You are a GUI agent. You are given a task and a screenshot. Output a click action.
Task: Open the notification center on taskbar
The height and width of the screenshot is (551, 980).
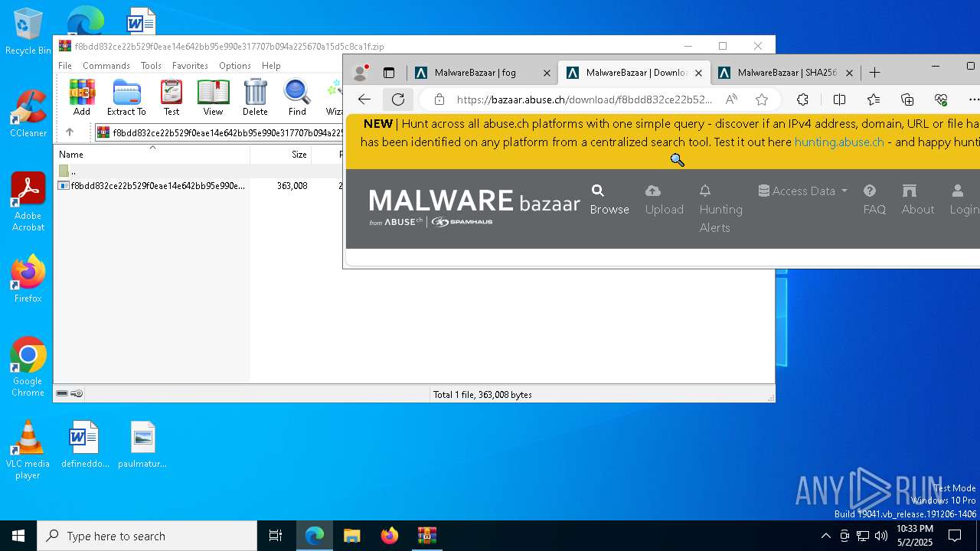(x=955, y=536)
